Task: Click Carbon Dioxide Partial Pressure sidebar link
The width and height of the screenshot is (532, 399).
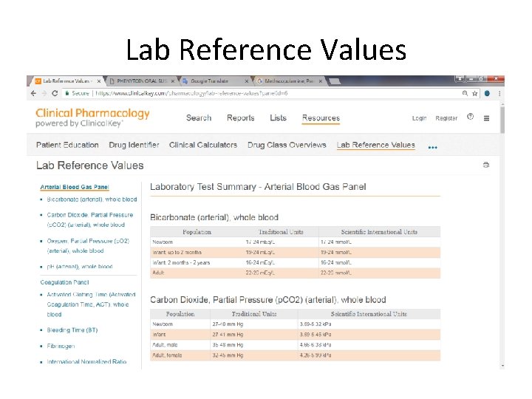Action: (x=90, y=220)
